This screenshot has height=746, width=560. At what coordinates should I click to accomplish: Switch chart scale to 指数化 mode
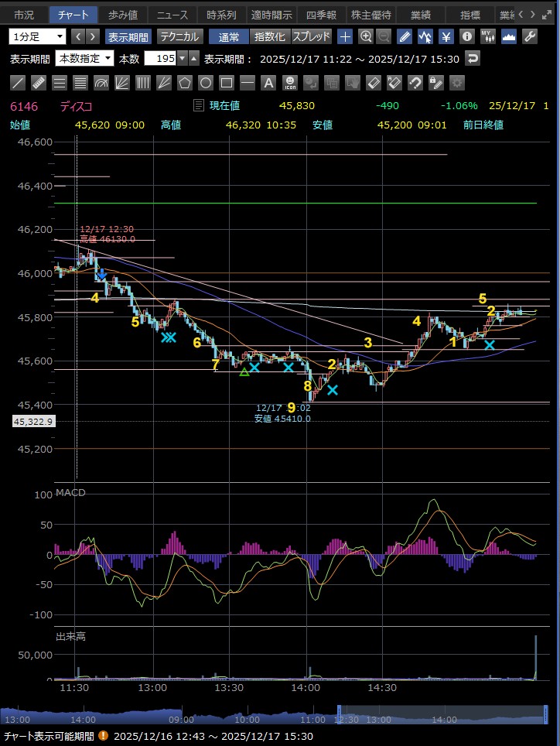[270, 36]
